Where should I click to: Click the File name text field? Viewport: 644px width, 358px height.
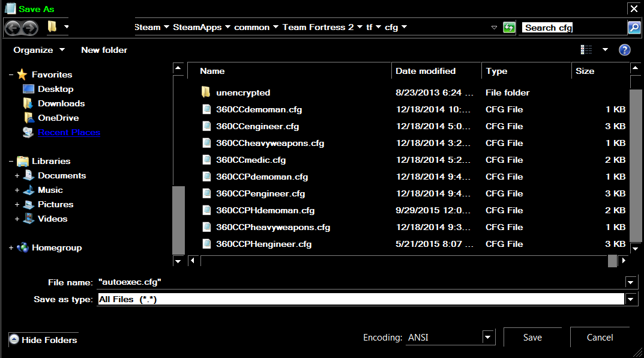point(361,282)
